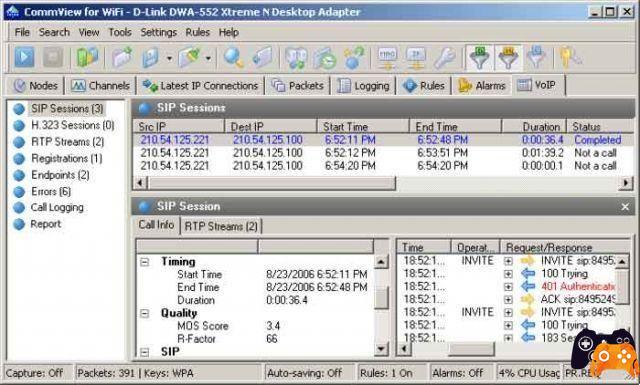Viewport: 640px width, 385px height.
Task: Start capture with the blue play icon
Action: 24,57
